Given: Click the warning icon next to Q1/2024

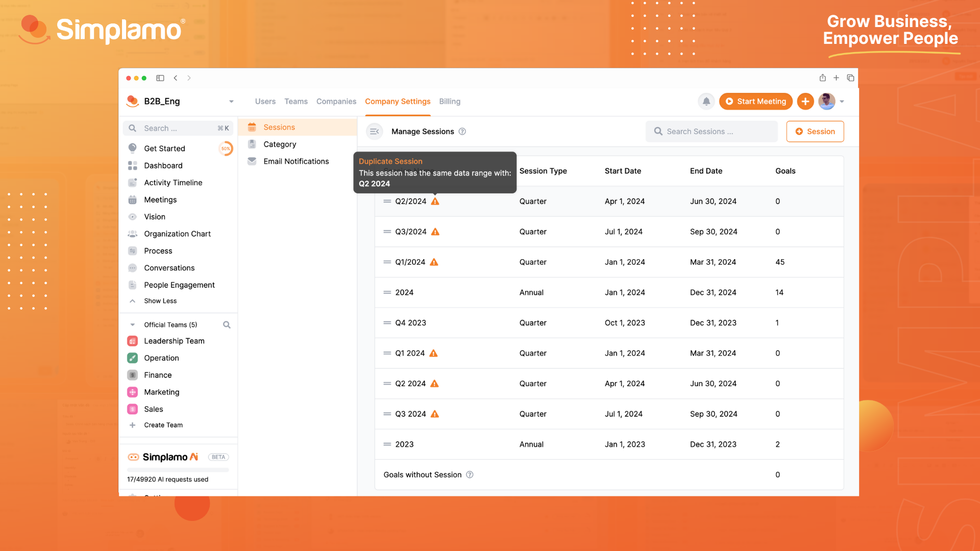Looking at the screenshot, I should coord(434,262).
